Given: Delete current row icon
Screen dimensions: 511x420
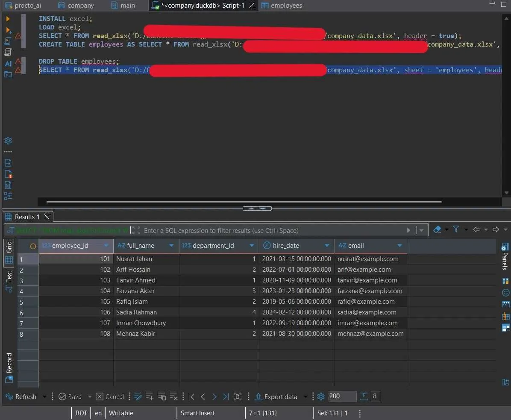Looking at the screenshot, I should click(x=174, y=397).
